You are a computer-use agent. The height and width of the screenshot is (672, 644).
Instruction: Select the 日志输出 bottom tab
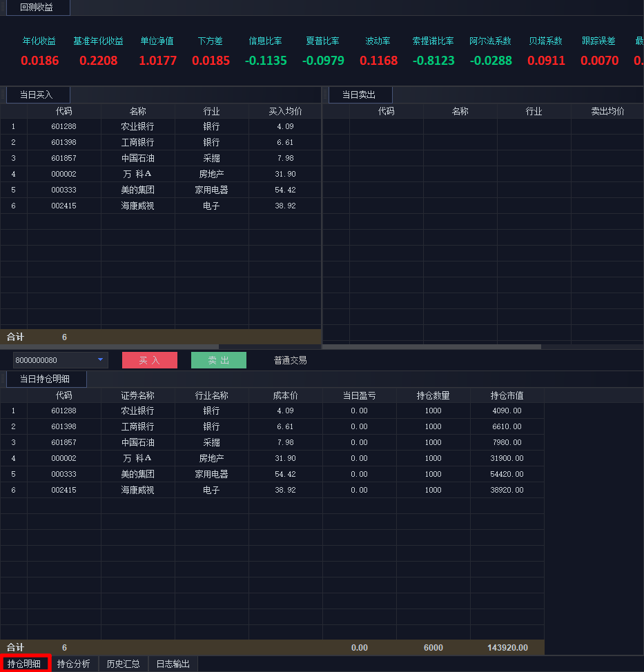pos(173,664)
